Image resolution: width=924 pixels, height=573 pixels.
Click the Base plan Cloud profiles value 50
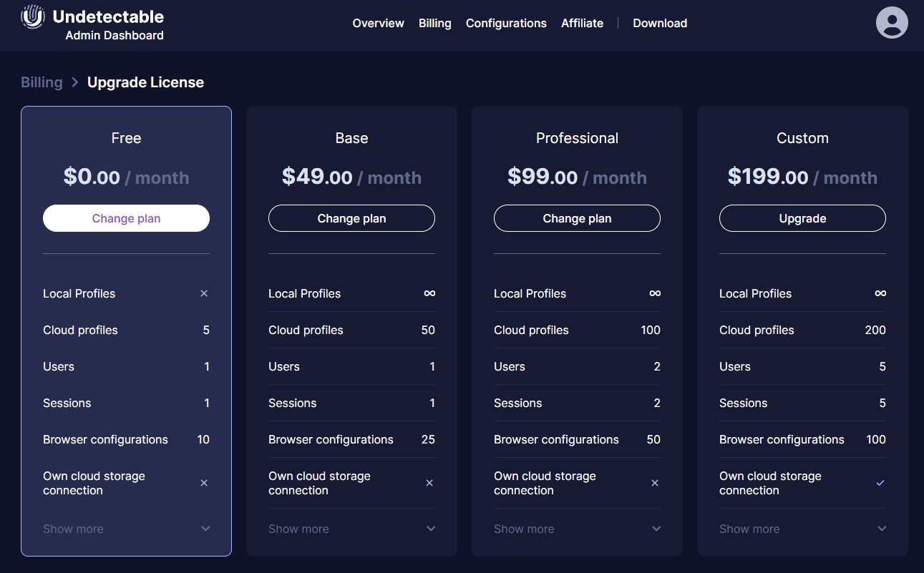428,330
